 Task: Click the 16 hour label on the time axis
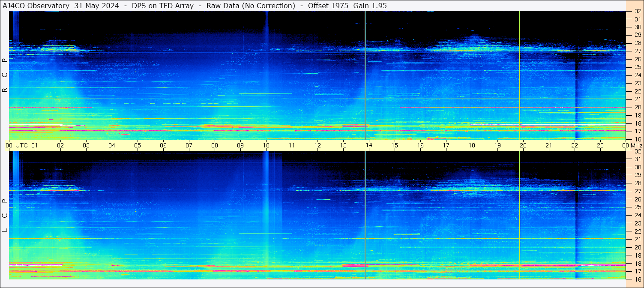click(420, 145)
